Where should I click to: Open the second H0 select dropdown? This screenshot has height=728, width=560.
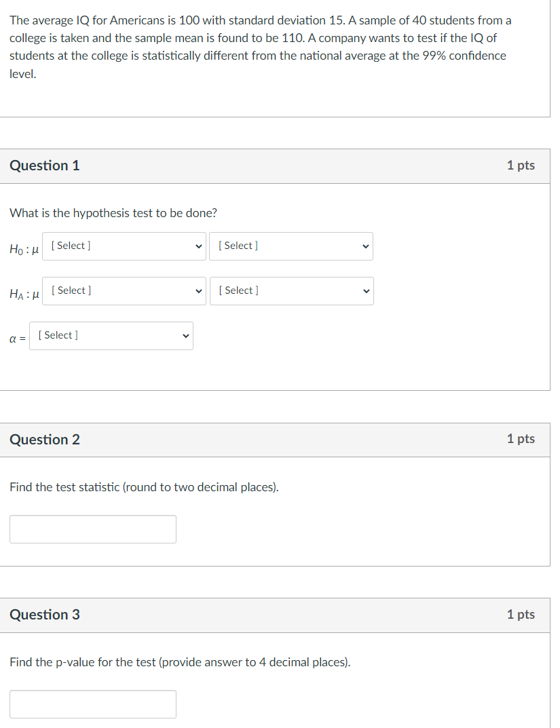291,246
